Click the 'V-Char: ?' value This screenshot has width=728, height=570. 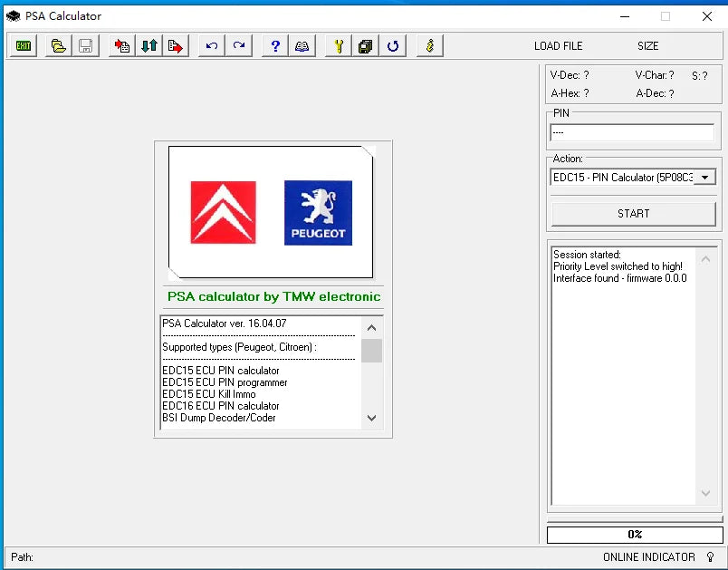[655, 75]
